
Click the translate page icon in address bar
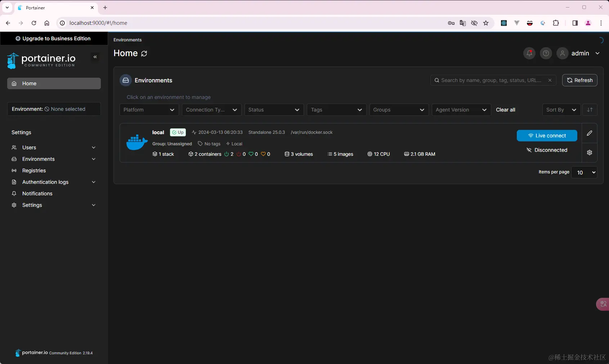[x=463, y=23]
